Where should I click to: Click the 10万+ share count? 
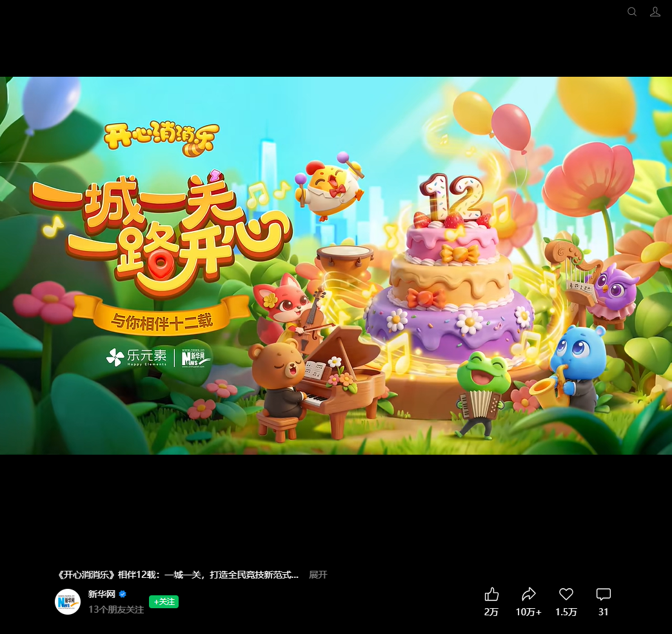pos(529,612)
